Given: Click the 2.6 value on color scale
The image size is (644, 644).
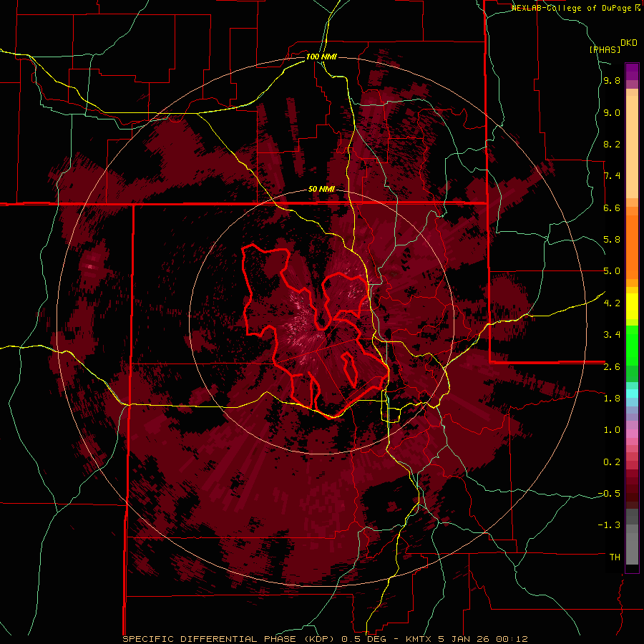Looking at the screenshot, I should pyautogui.click(x=612, y=367).
